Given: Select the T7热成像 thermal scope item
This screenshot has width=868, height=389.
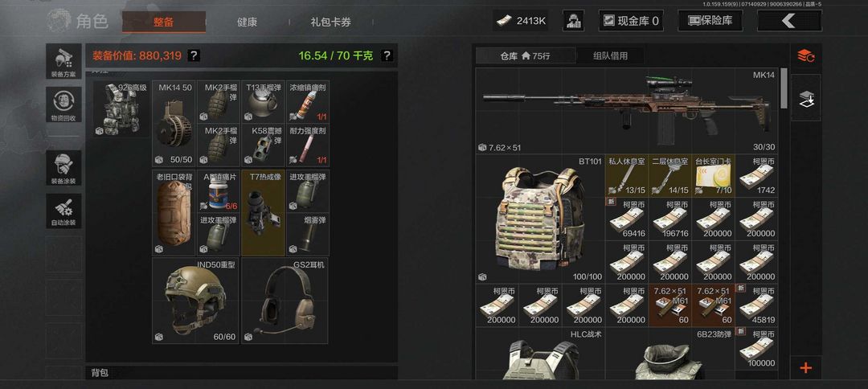Looking at the screenshot, I should [x=263, y=212].
